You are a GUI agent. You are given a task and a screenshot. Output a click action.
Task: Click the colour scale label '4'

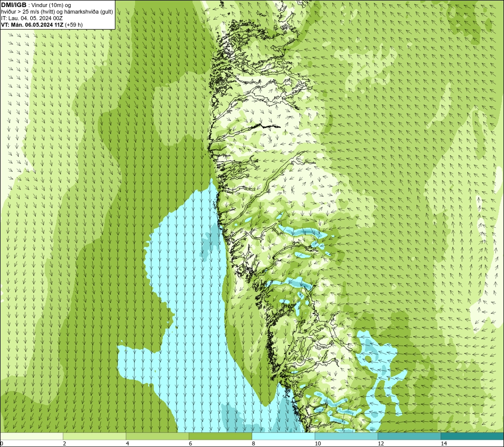[128, 443]
